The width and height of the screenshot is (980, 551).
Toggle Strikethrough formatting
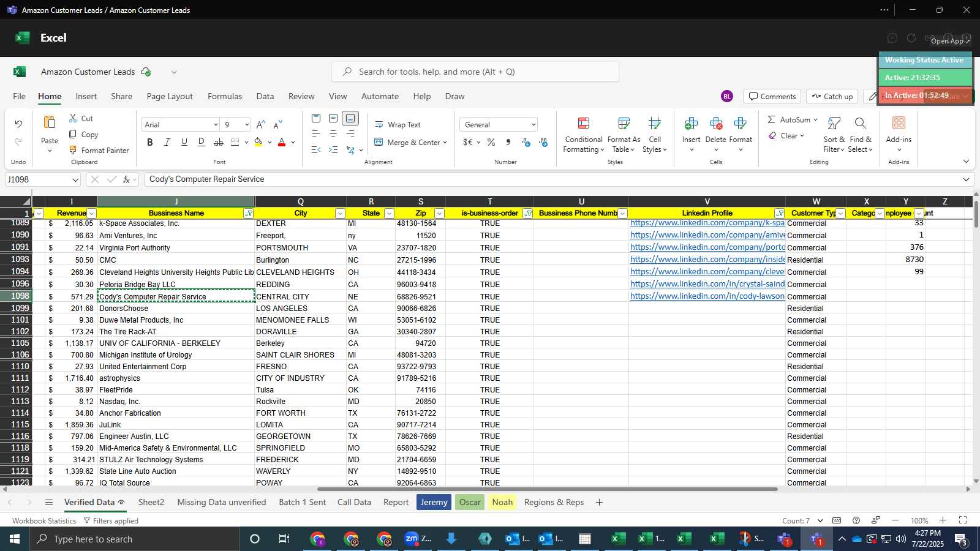pos(219,142)
